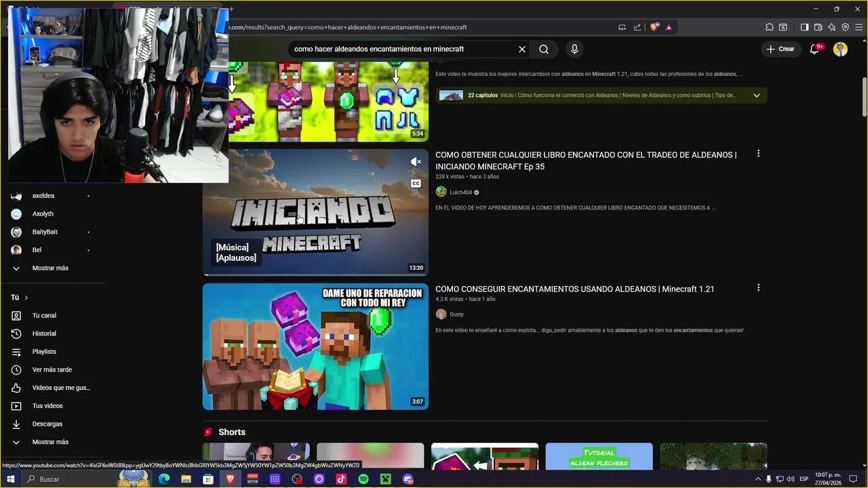868x488 pixels.
Task: Clear the YouTube search text with X
Action: pos(522,49)
